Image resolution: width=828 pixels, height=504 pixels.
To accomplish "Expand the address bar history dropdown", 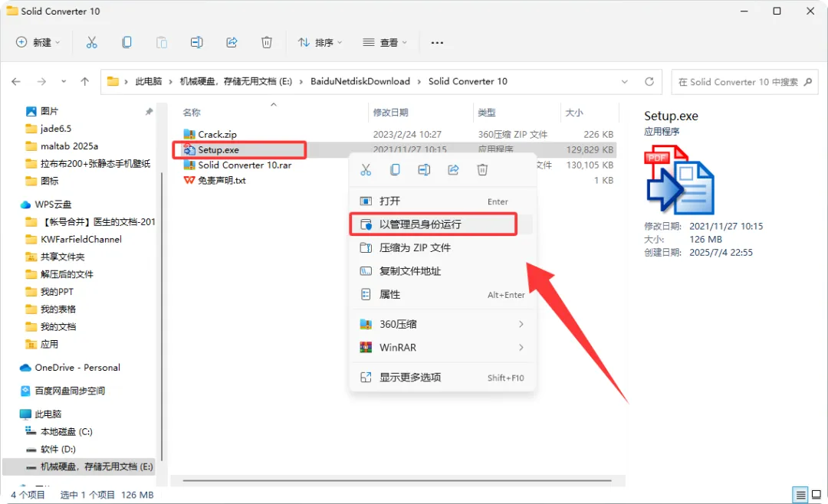I will 625,82.
